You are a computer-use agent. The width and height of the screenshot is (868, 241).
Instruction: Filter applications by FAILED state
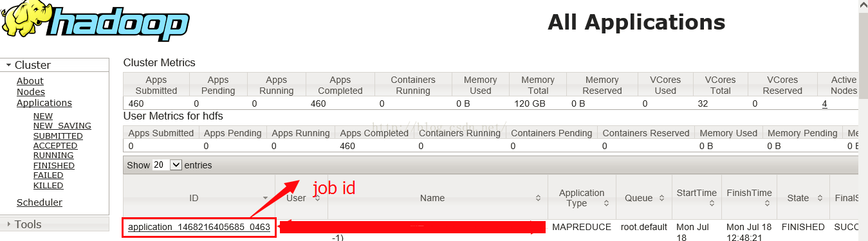click(x=48, y=175)
